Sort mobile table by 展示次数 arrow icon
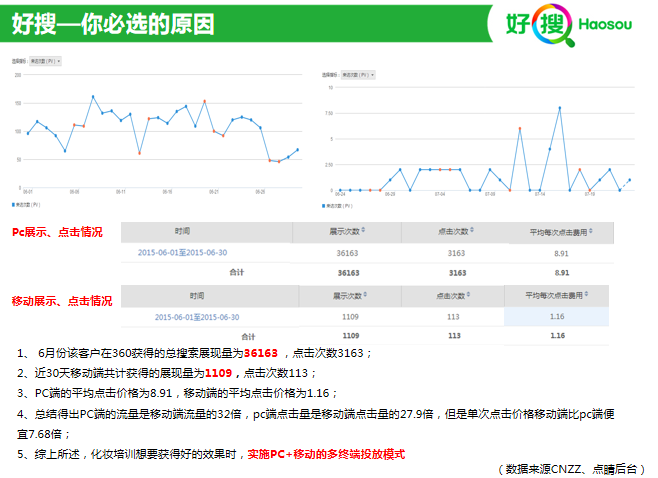 pyautogui.click(x=365, y=295)
